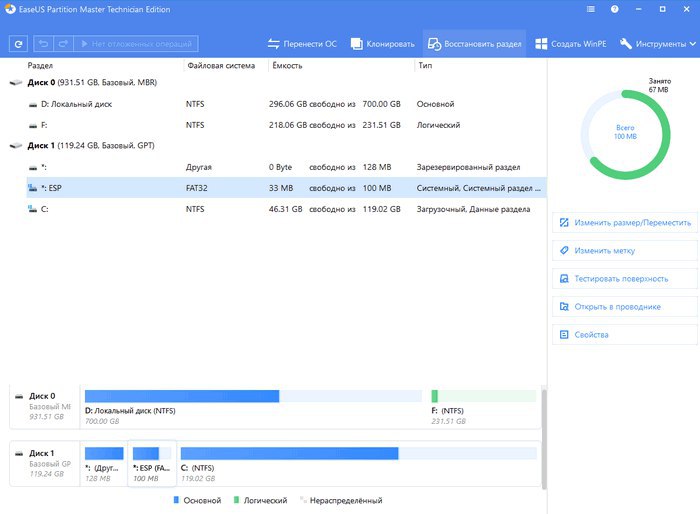
Task: Select the 128 MB Другая block in disk map
Action: (x=104, y=464)
